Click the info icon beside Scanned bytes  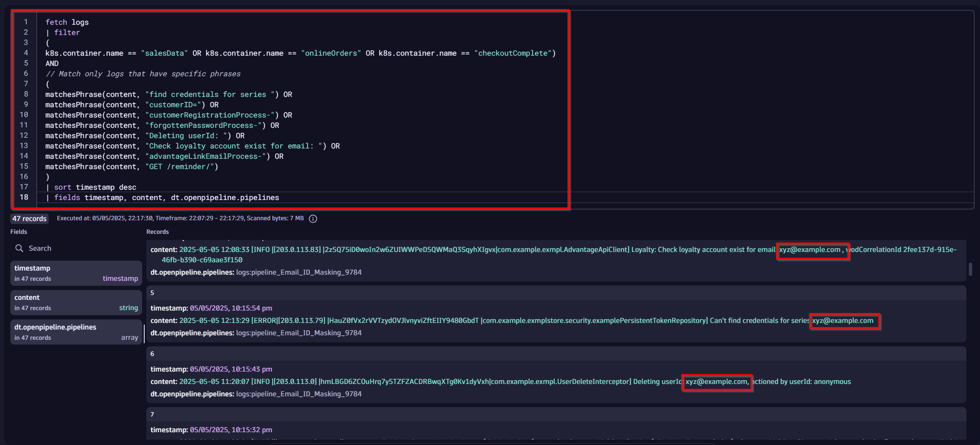[313, 219]
